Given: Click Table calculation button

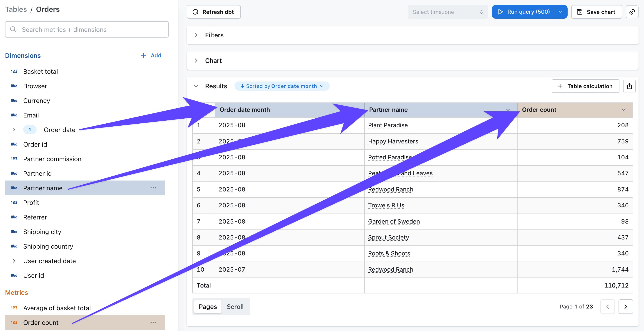Looking at the screenshot, I should click(585, 86).
